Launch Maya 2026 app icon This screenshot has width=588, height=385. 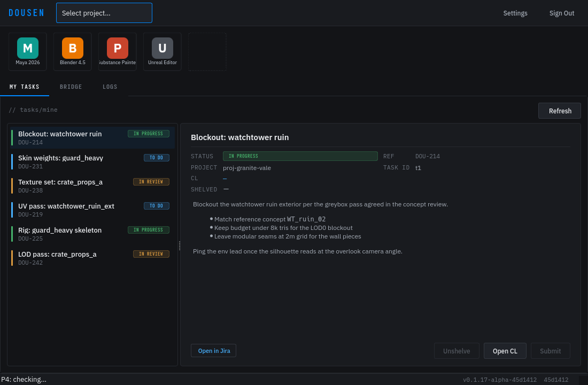28,52
